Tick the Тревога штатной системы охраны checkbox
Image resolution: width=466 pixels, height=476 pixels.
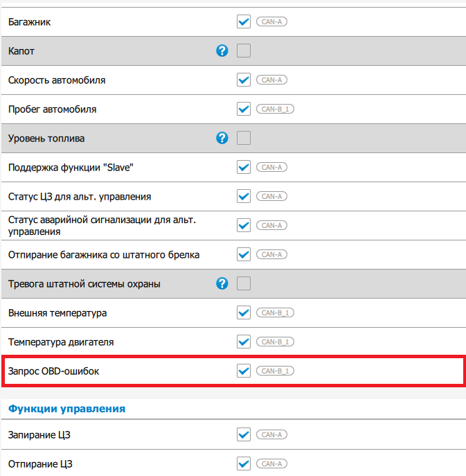click(244, 283)
